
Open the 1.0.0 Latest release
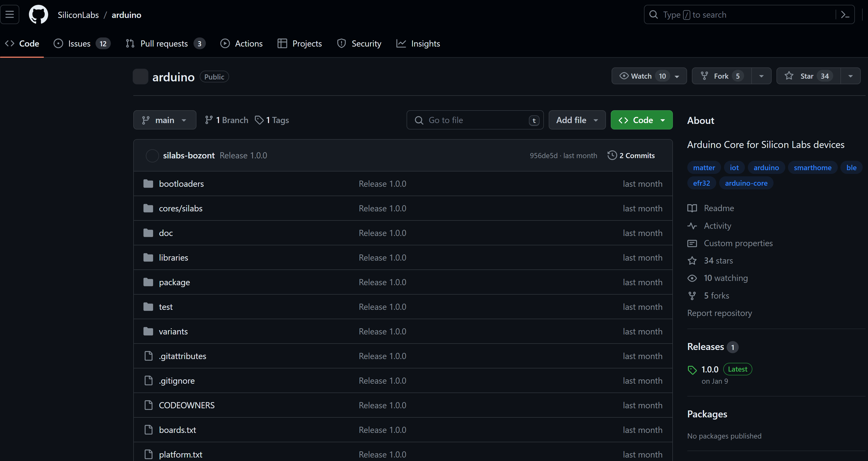click(710, 369)
